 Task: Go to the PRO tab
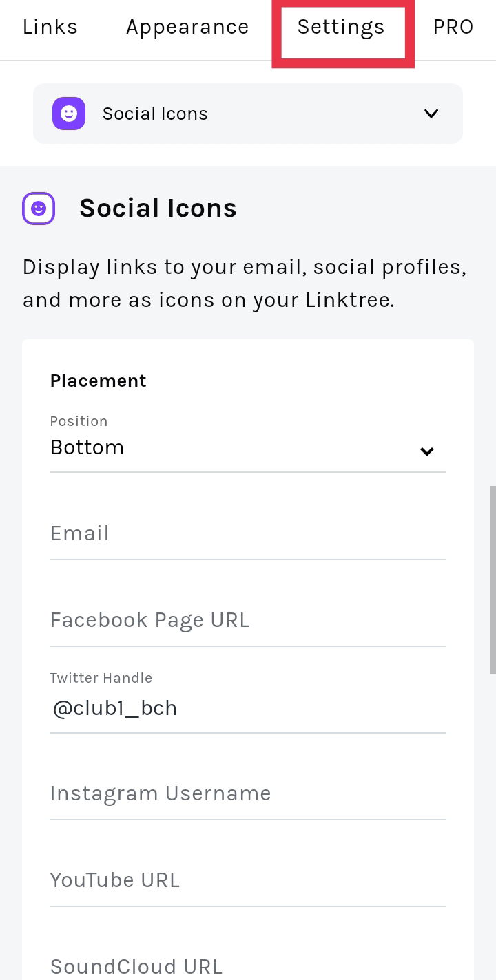tap(453, 27)
